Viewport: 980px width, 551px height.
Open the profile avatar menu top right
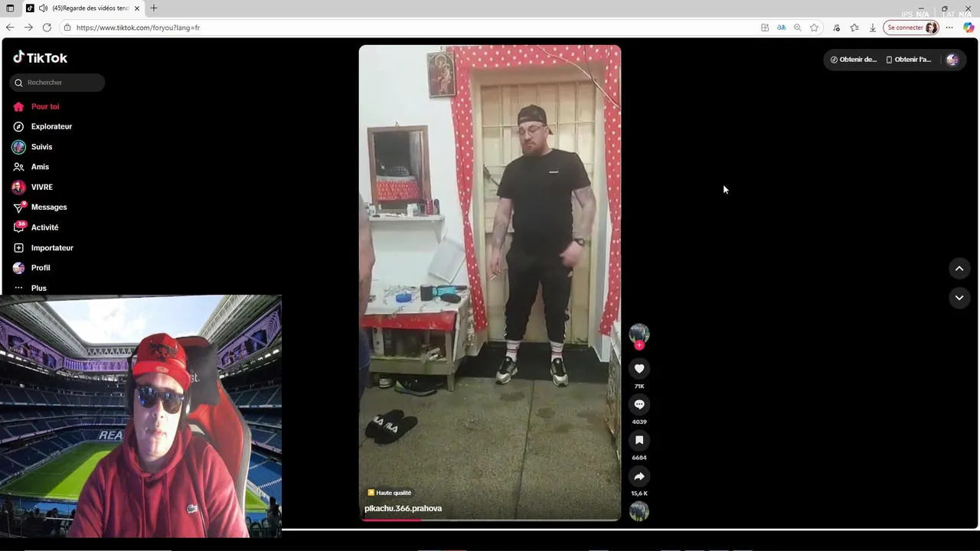click(x=952, y=60)
